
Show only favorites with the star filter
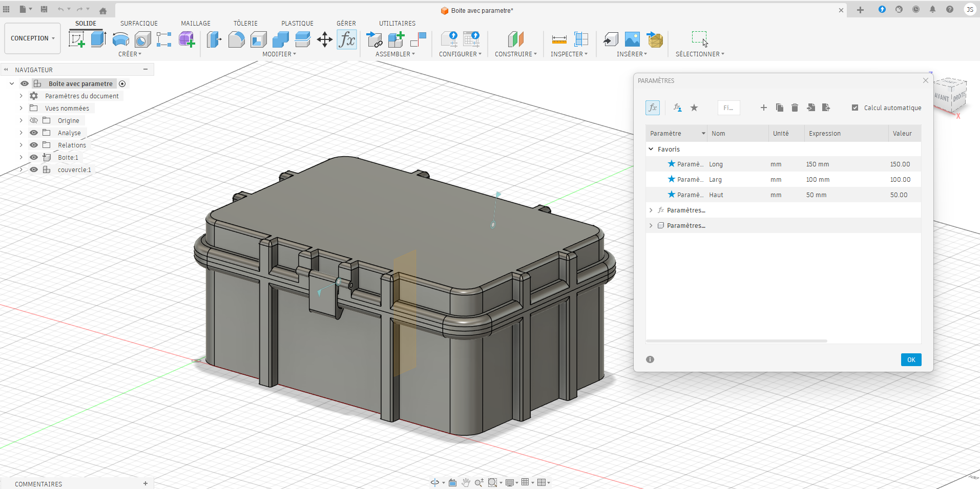(694, 108)
